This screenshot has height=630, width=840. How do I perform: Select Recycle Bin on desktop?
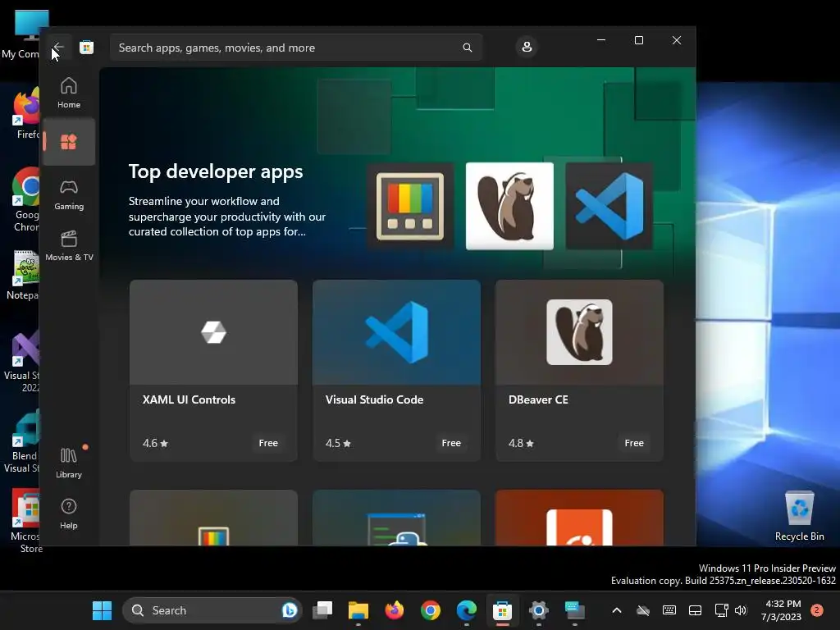tap(799, 515)
